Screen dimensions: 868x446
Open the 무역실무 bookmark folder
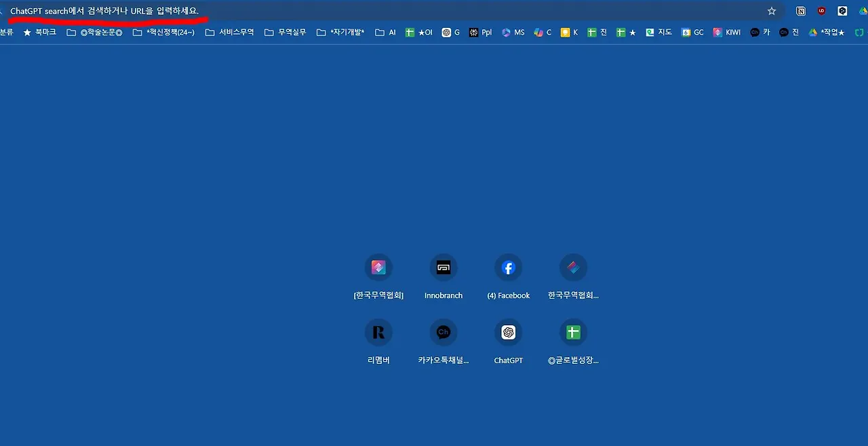click(x=285, y=32)
